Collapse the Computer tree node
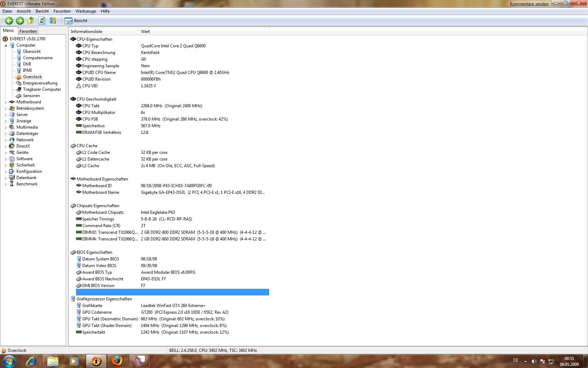The width and height of the screenshot is (588, 368). 6,46
